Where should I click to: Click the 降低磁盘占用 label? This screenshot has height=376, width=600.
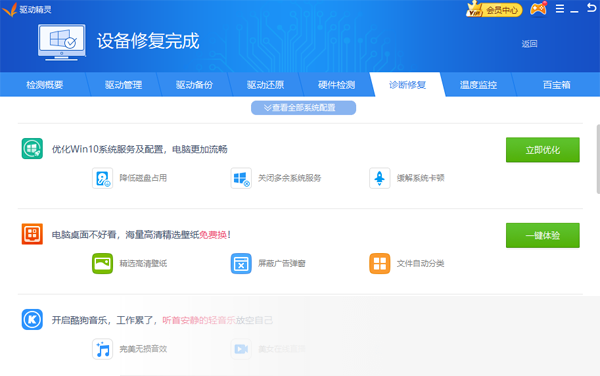(x=143, y=178)
